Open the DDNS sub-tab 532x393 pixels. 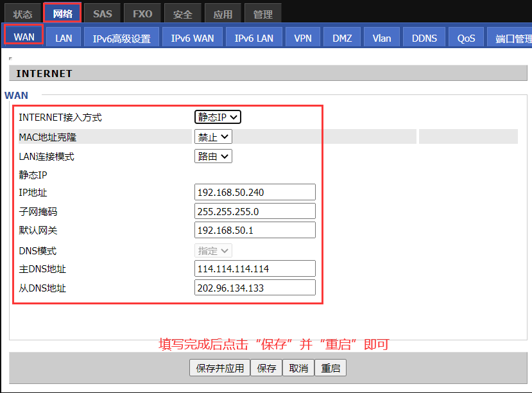click(424, 38)
